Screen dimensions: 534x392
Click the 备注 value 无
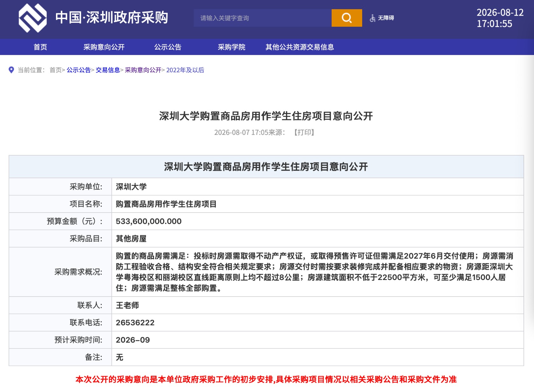[x=120, y=357]
